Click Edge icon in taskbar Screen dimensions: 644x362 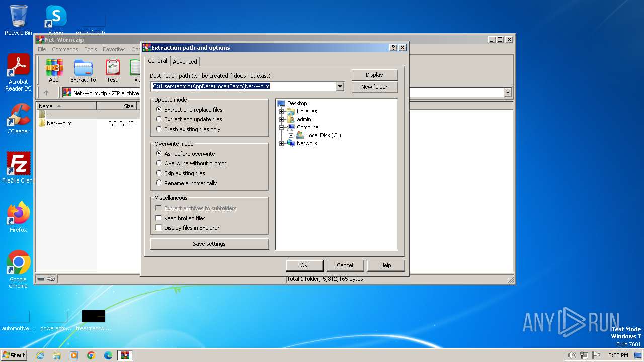[108, 355]
